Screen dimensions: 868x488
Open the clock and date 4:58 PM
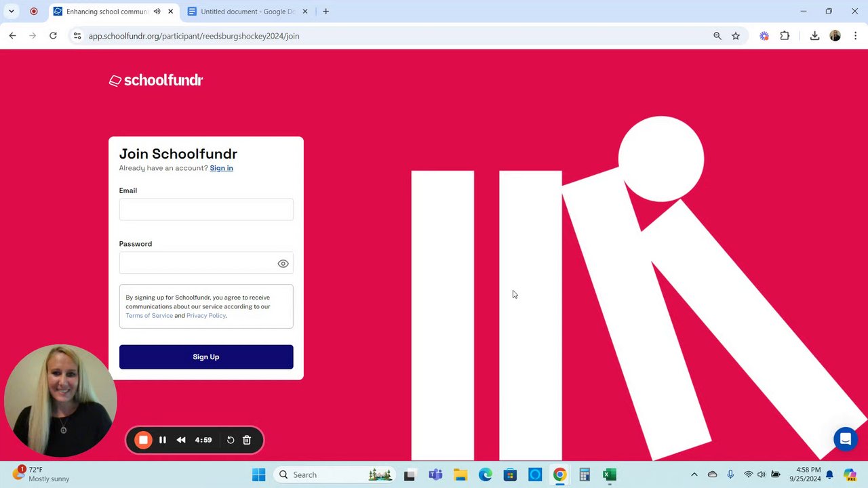tap(805, 474)
